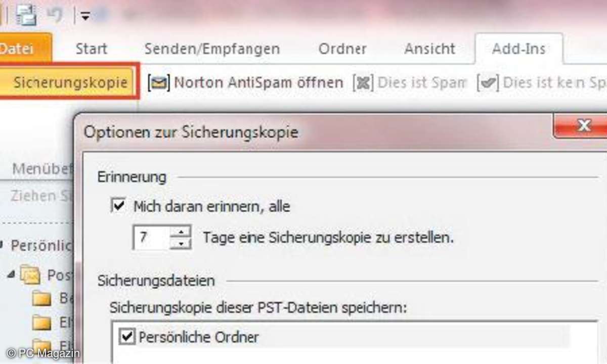Open the Datei tab
The image size is (607, 364).
click(20, 49)
